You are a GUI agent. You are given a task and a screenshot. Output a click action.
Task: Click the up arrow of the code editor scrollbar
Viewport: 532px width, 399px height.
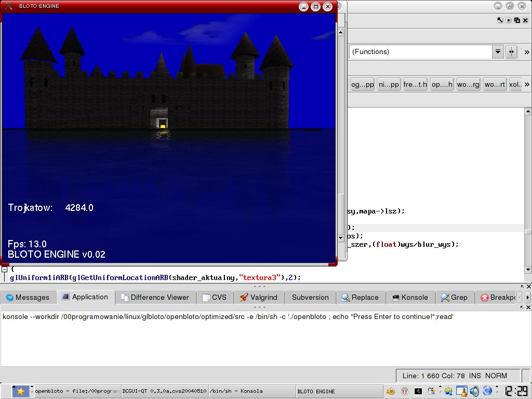pos(528,111)
